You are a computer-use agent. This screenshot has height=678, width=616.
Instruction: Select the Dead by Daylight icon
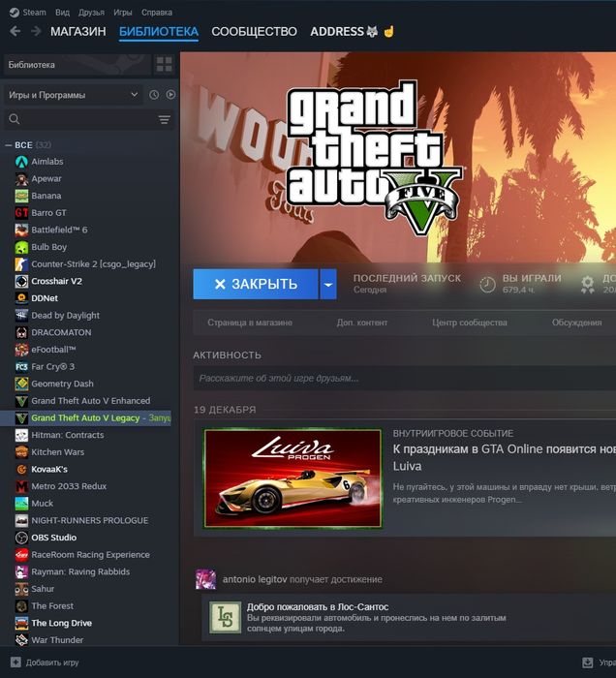point(21,316)
